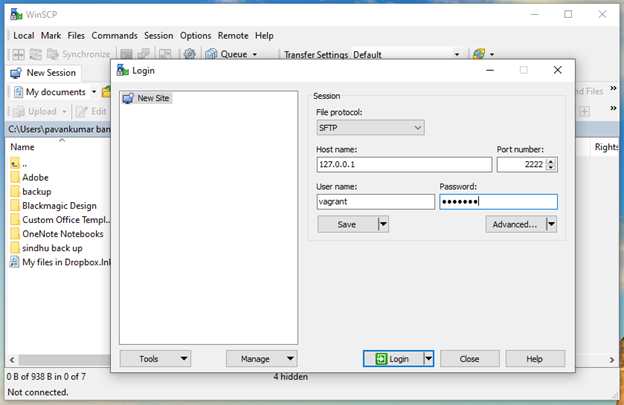The width and height of the screenshot is (624, 405).
Task: Click the lower toolbar overflow chevron on right
Action: point(613,108)
